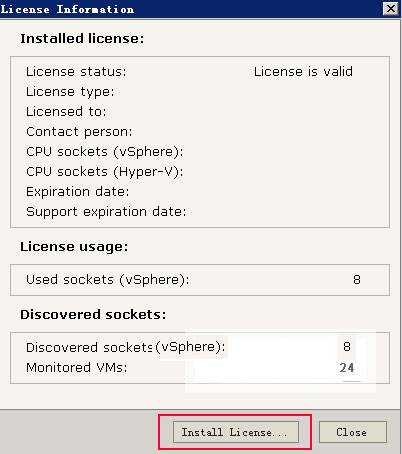
Task: Click the License type label
Action: pos(70,92)
